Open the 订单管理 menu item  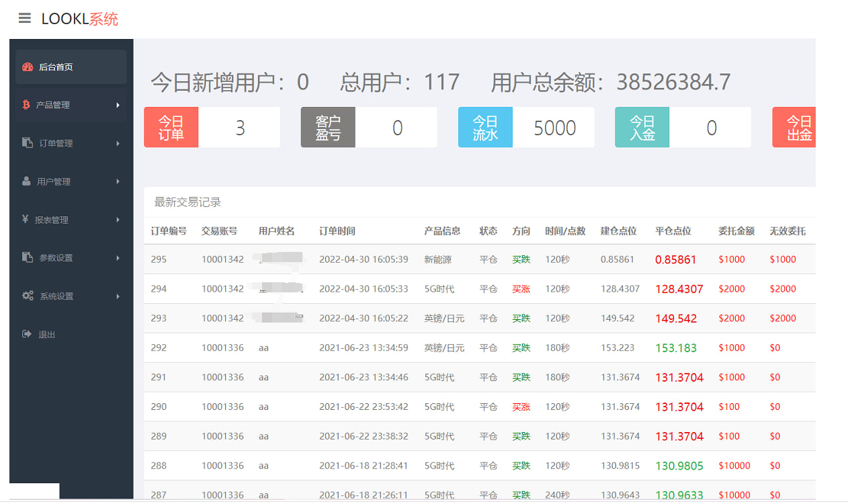coord(71,143)
